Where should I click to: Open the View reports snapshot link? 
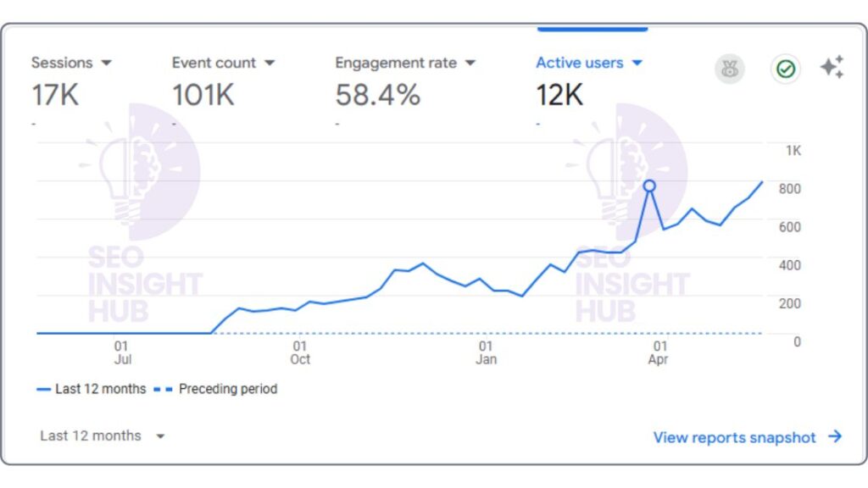[737, 437]
